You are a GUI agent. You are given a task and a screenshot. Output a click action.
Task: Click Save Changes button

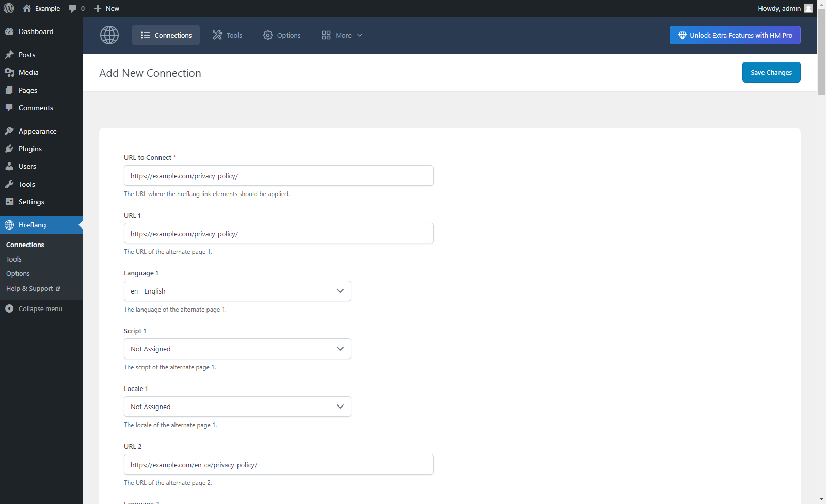point(771,72)
